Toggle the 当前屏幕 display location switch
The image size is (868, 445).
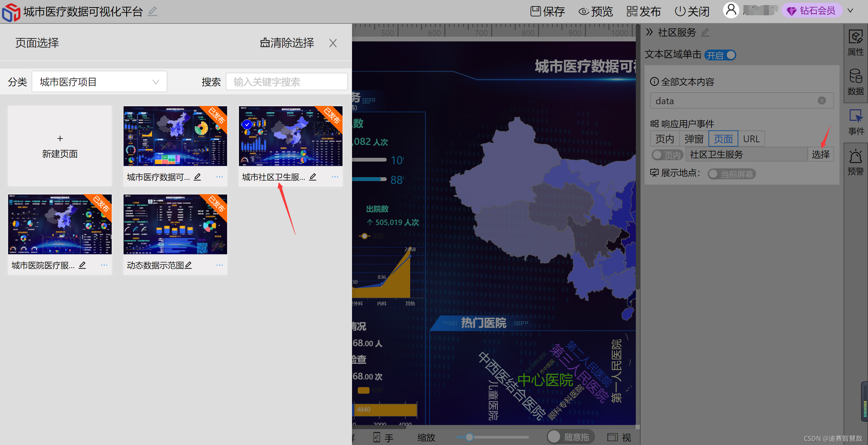[x=732, y=174]
